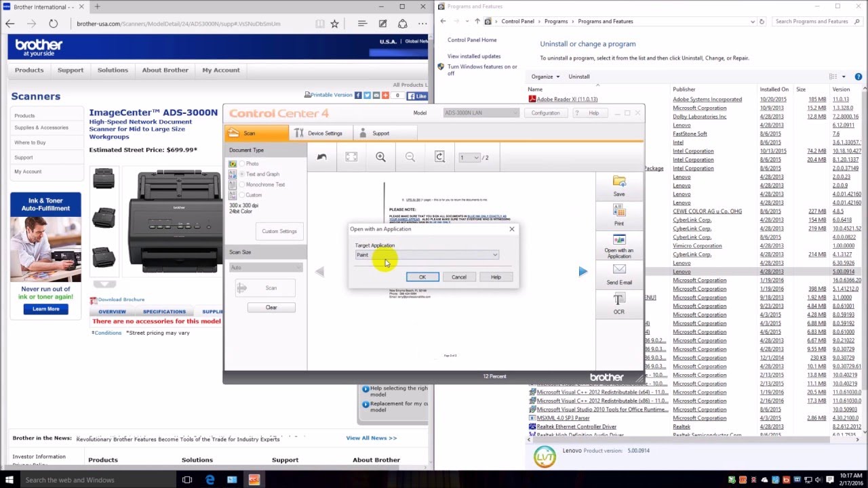Close the Open with an Application dialog
The width and height of the screenshot is (868, 488).
512,229
